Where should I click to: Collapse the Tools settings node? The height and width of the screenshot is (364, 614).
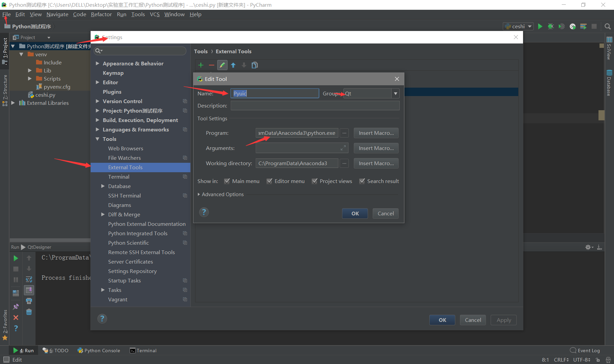(97, 139)
